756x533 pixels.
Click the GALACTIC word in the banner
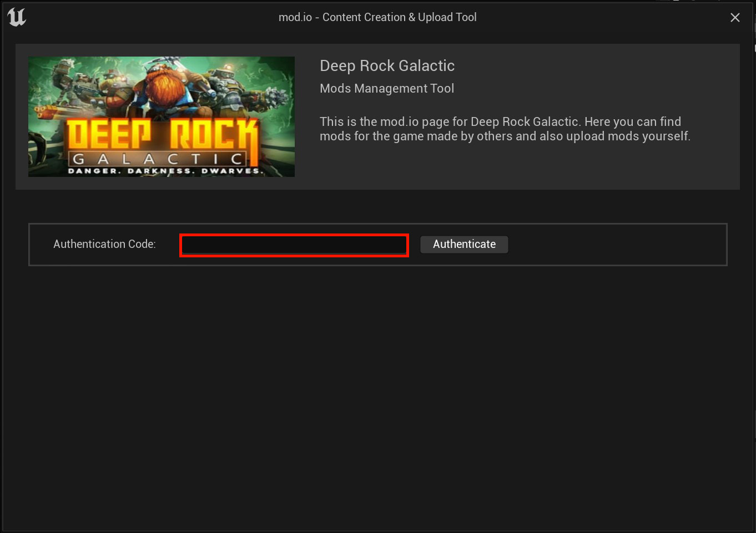[x=158, y=159]
